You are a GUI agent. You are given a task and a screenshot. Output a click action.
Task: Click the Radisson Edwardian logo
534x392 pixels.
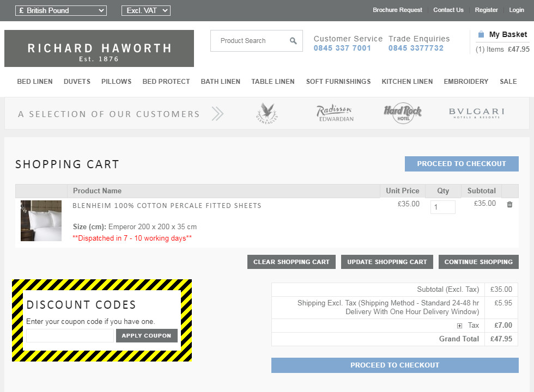tap(335, 113)
